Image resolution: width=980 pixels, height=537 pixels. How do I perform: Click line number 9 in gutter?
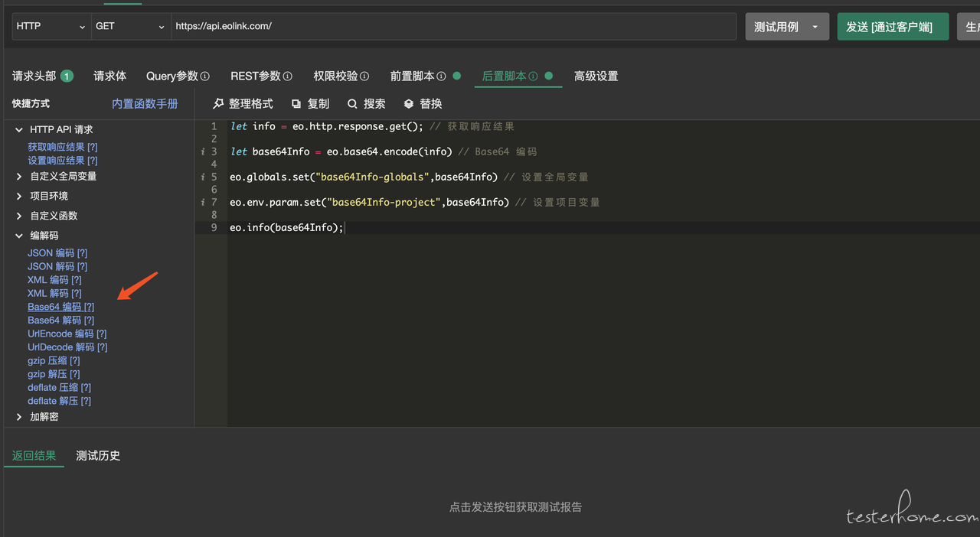click(214, 227)
